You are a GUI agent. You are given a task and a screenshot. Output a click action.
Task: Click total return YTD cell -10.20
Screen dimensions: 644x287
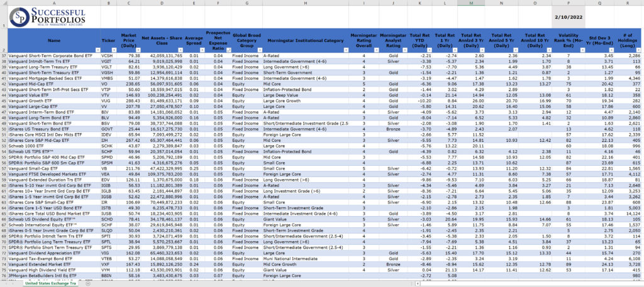point(421,100)
